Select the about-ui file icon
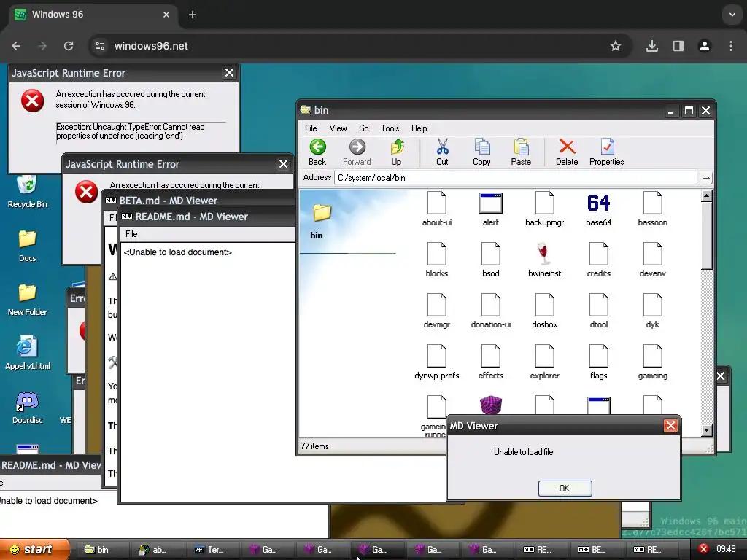 click(437, 203)
